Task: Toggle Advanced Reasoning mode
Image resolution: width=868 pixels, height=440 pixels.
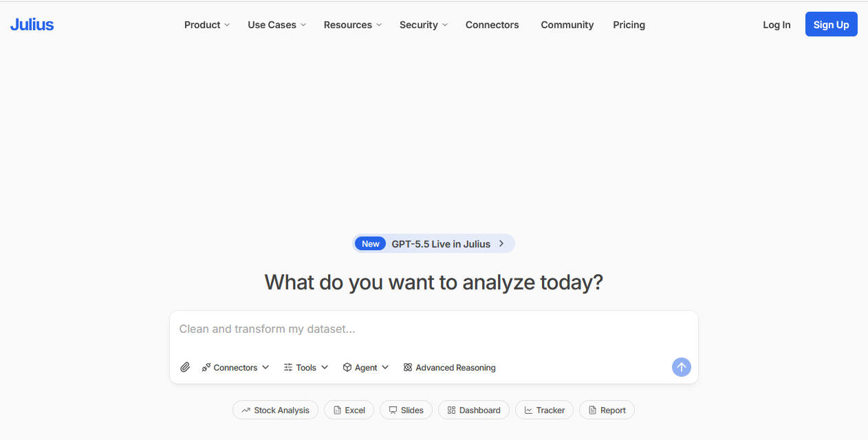Action: tap(449, 368)
